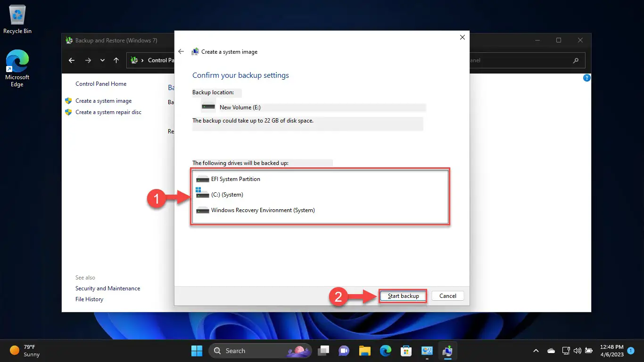Click the New Volume (E:) backup location
Screen dimensions: 644x362
240,107
